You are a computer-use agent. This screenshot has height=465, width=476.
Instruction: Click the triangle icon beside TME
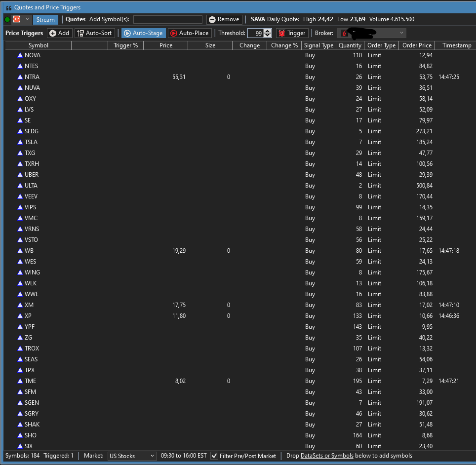point(20,381)
